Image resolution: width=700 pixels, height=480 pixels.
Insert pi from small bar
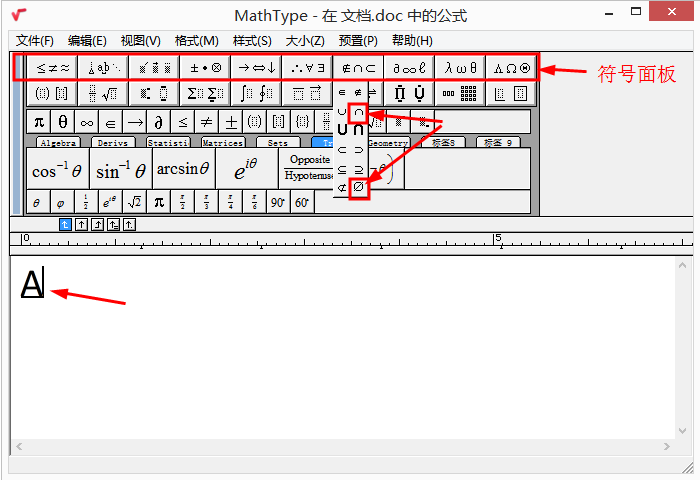[x=39, y=121]
